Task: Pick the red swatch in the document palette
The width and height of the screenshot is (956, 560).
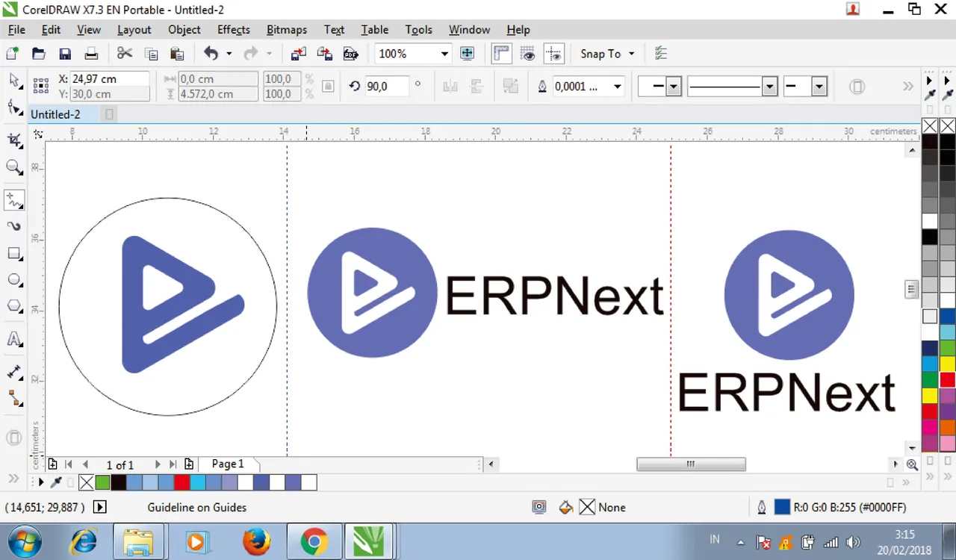Action: pos(181,482)
